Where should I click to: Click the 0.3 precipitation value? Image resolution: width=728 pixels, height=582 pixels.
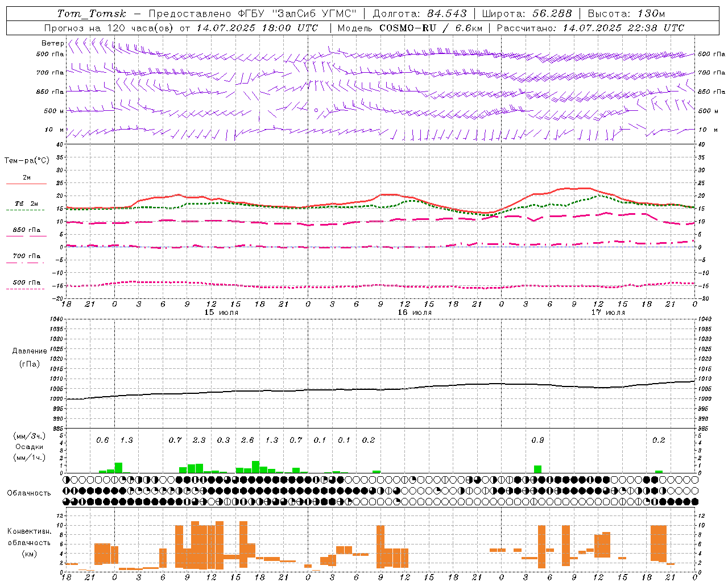click(224, 440)
